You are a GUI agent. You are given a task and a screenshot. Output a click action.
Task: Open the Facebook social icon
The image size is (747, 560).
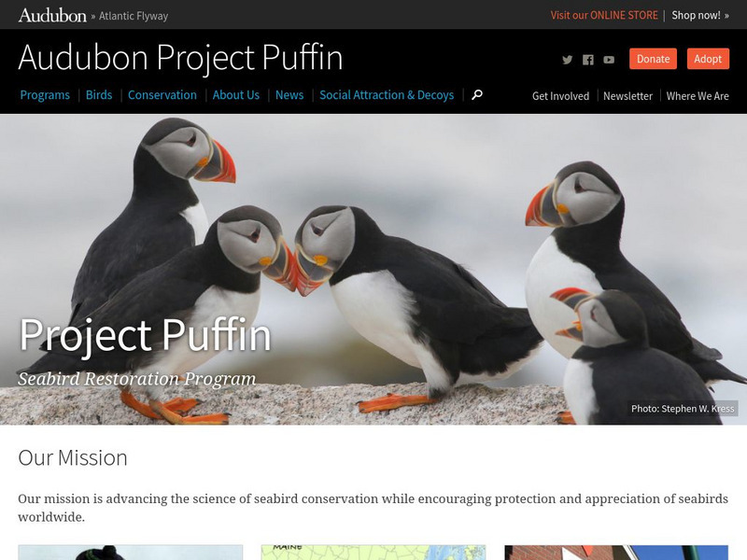(x=588, y=60)
